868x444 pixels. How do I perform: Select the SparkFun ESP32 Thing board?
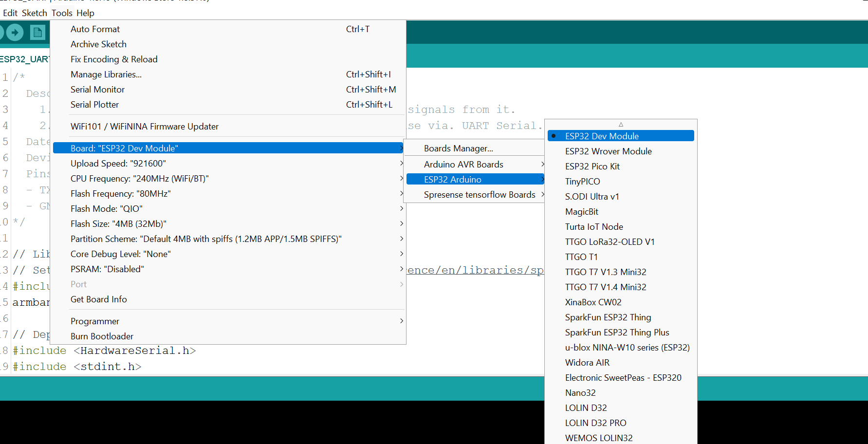pyautogui.click(x=608, y=317)
